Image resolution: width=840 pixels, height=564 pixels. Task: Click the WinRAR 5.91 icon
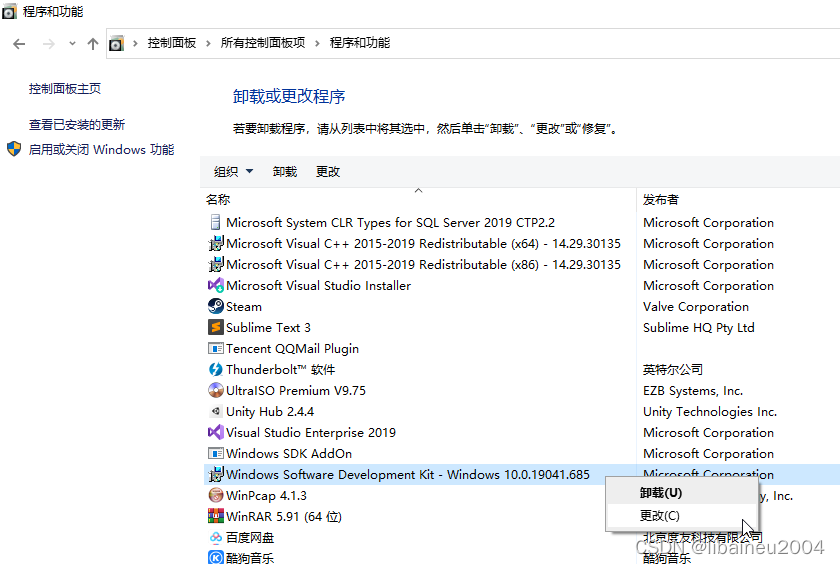[x=215, y=516]
